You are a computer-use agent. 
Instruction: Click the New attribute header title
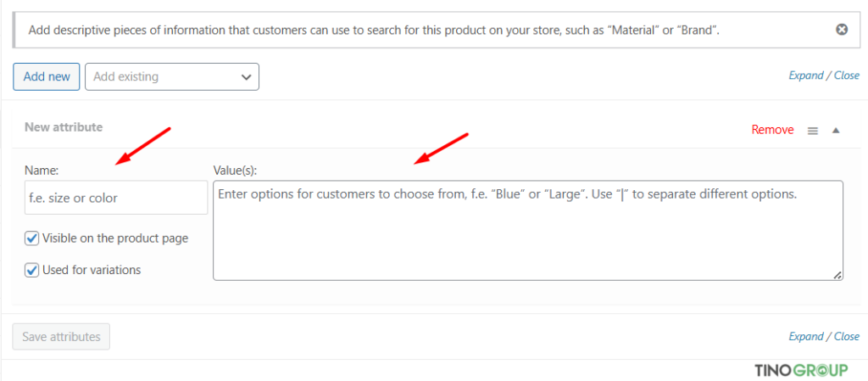pyautogui.click(x=64, y=126)
